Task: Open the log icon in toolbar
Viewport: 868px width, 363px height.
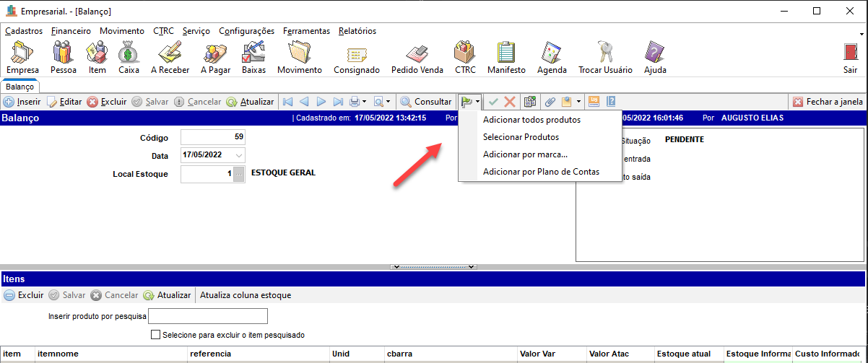Action: (594, 102)
